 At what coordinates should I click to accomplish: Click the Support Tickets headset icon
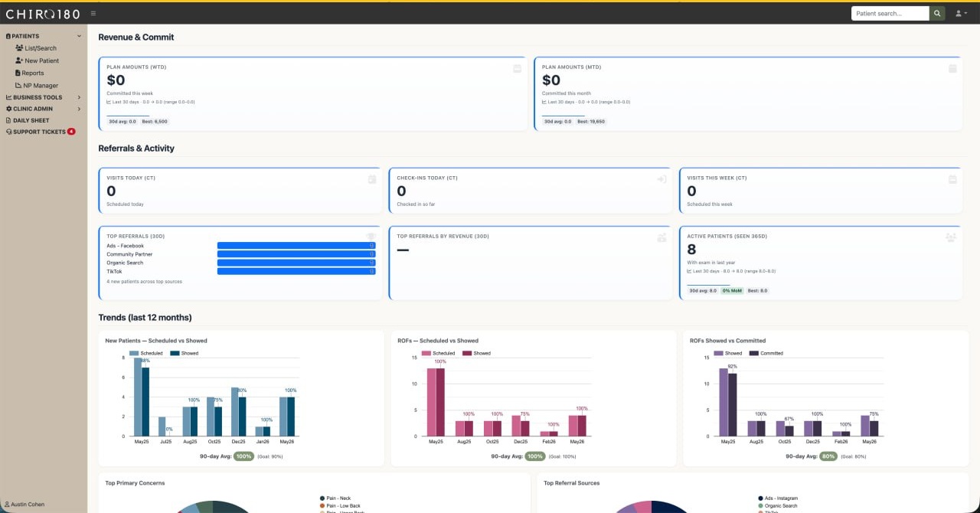[x=8, y=132]
